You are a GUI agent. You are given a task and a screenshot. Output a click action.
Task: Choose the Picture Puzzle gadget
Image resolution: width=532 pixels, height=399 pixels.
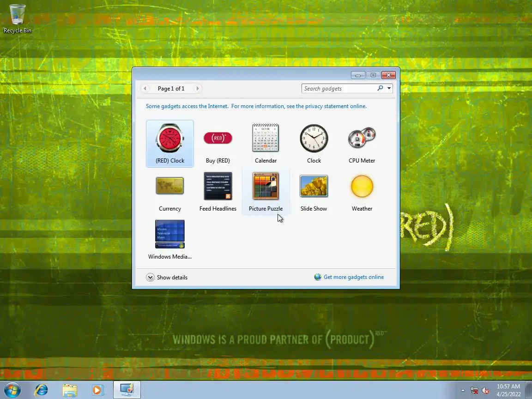coord(266,191)
